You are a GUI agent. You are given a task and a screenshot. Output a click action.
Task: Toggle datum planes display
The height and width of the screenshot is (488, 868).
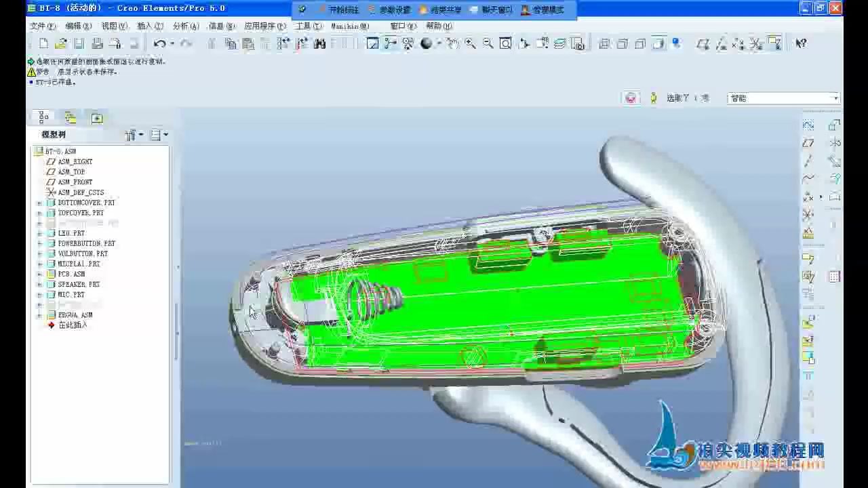(x=703, y=43)
